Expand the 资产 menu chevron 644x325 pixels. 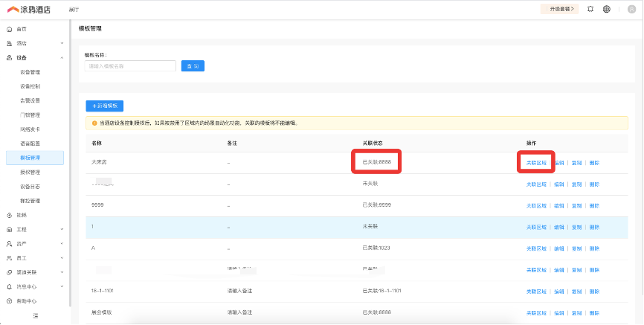[x=62, y=244]
